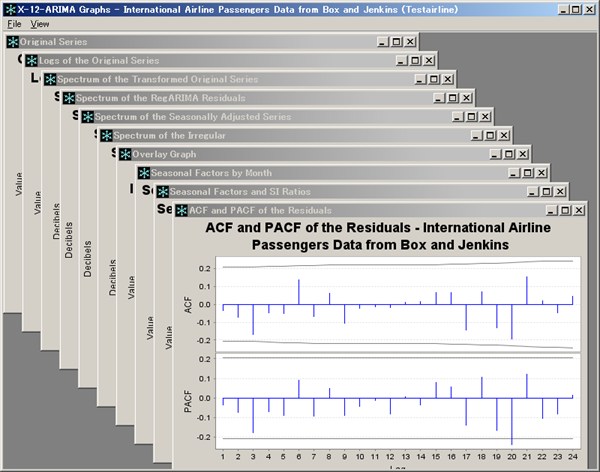Screen dimensions: 600x472
Task: Maximize Spectrum of the RegARIMA Residuals window
Action: [453, 98]
